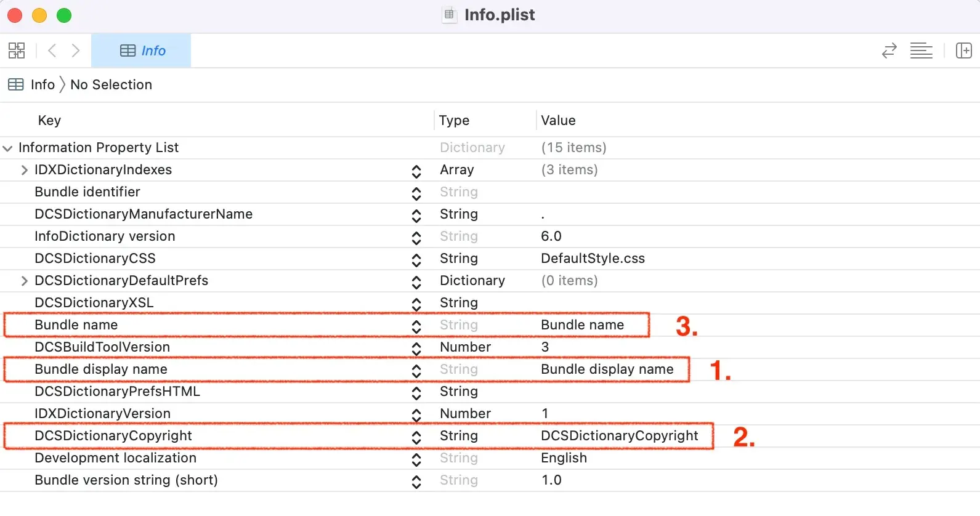Screen dimensions: 980x516
Task: Go forward with the right arrow
Action: [75, 50]
